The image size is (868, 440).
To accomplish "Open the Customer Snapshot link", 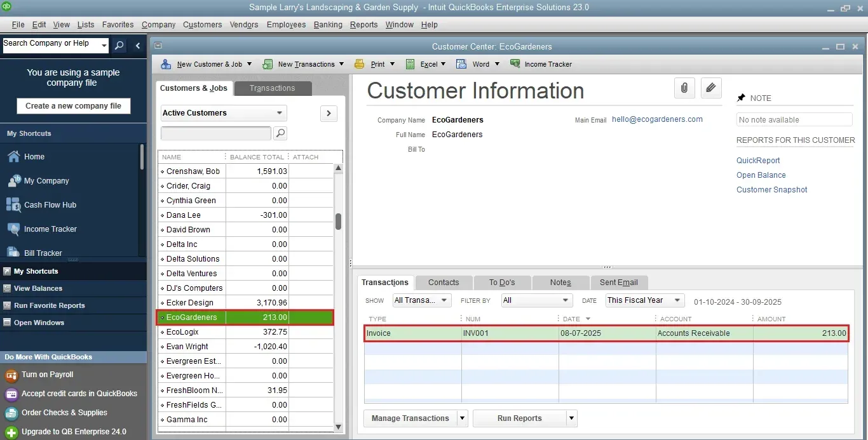I will click(x=772, y=190).
